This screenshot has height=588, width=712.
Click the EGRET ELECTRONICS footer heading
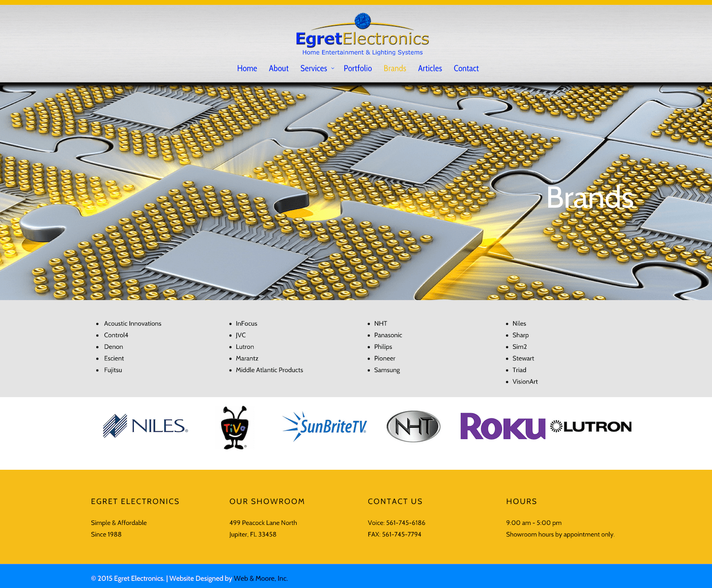coord(135,502)
